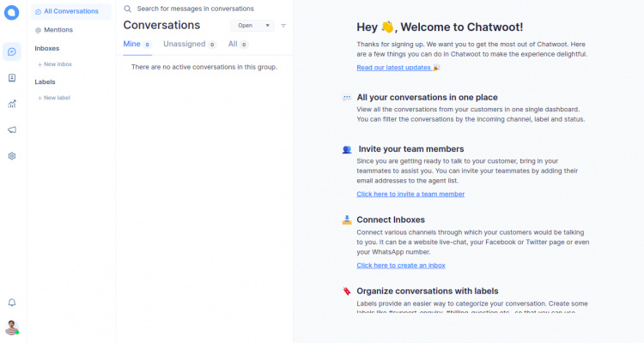644x343 pixels.
Task: Open Conversations from the sidebar icon
Action: tap(12, 51)
